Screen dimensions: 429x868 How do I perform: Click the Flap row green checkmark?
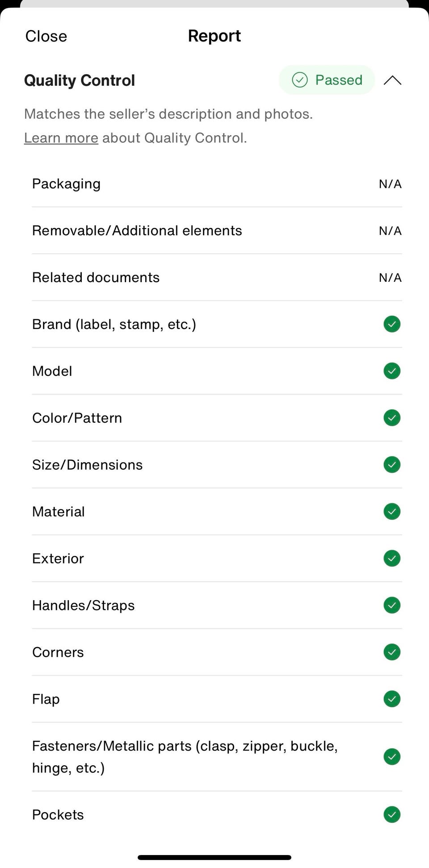[392, 699]
